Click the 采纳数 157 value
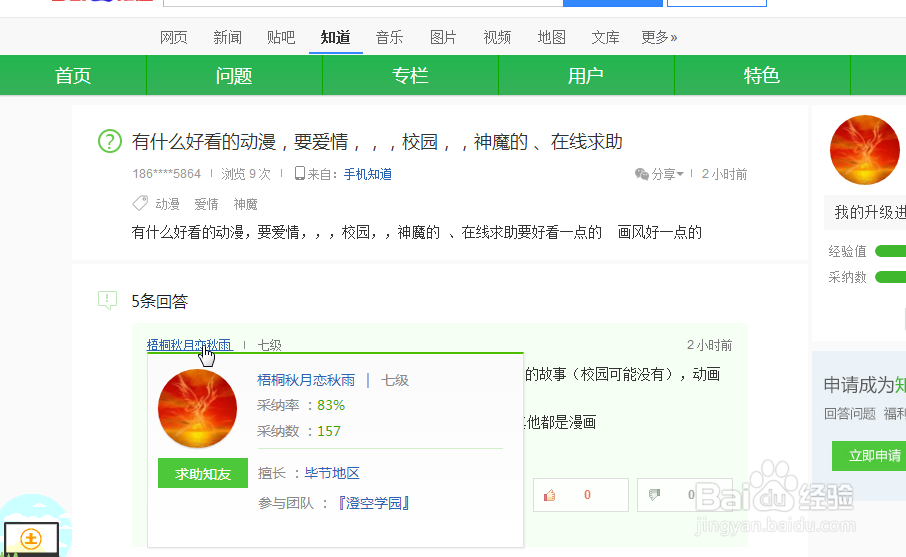 pyautogui.click(x=329, y=431)
